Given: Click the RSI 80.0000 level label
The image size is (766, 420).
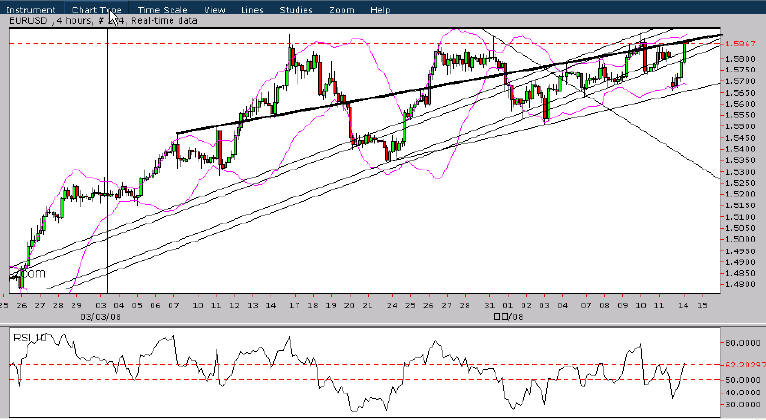Looking at the screenshot, I should (743, 343).
